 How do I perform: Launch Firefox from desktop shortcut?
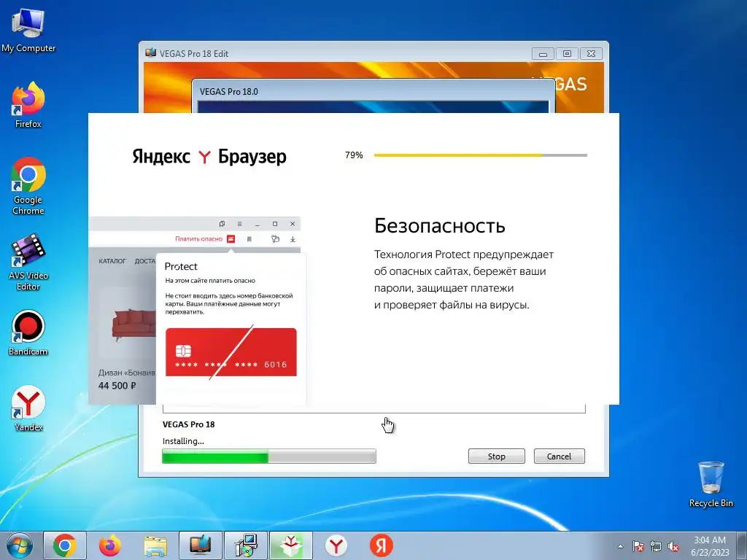click(x=28, y=105)
